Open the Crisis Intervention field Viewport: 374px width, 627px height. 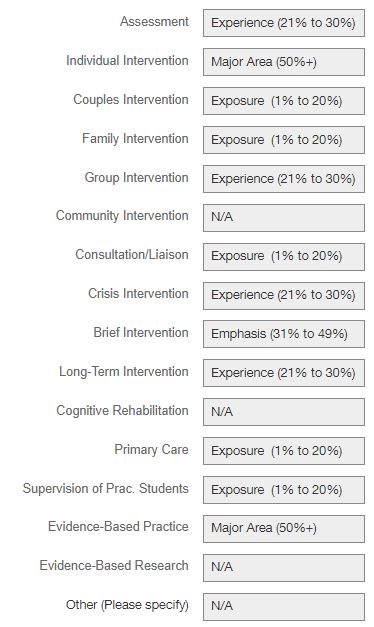pyautogui.click(x=284, y=296)
